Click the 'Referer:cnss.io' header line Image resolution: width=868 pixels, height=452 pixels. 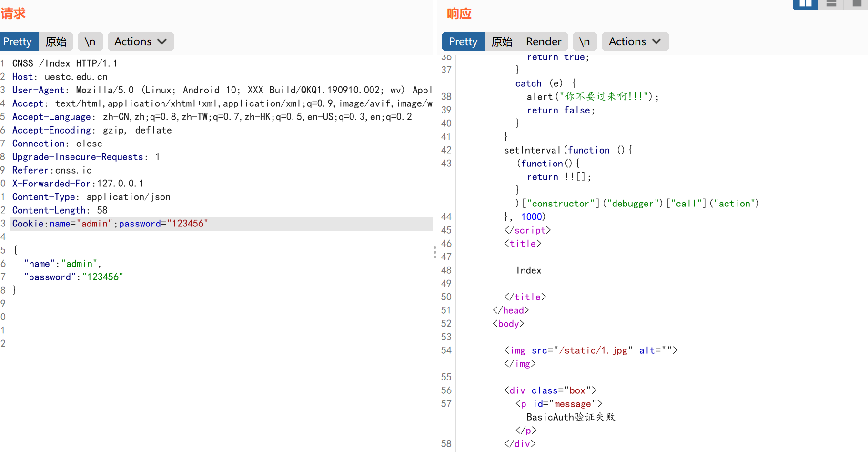tap(52, 170)
